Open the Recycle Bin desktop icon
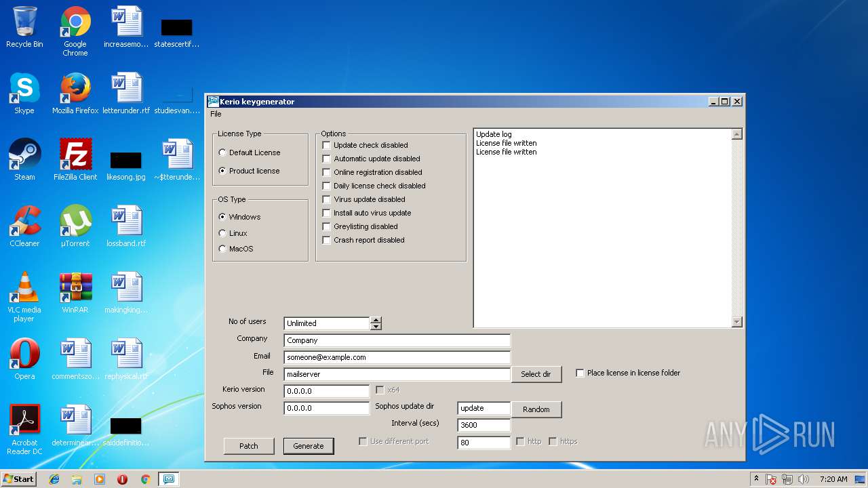Viewport: 868px width, 488px height. click(x=24, y=28)
